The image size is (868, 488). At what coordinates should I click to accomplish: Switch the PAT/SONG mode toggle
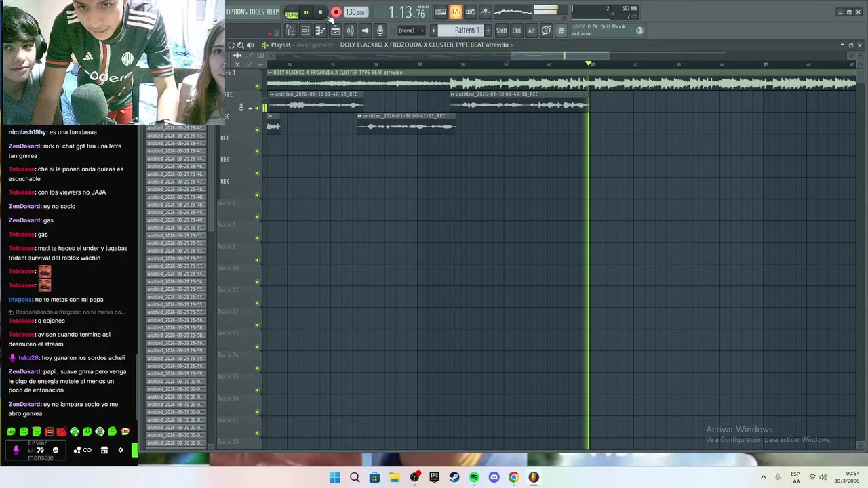(x=292, y=13)
